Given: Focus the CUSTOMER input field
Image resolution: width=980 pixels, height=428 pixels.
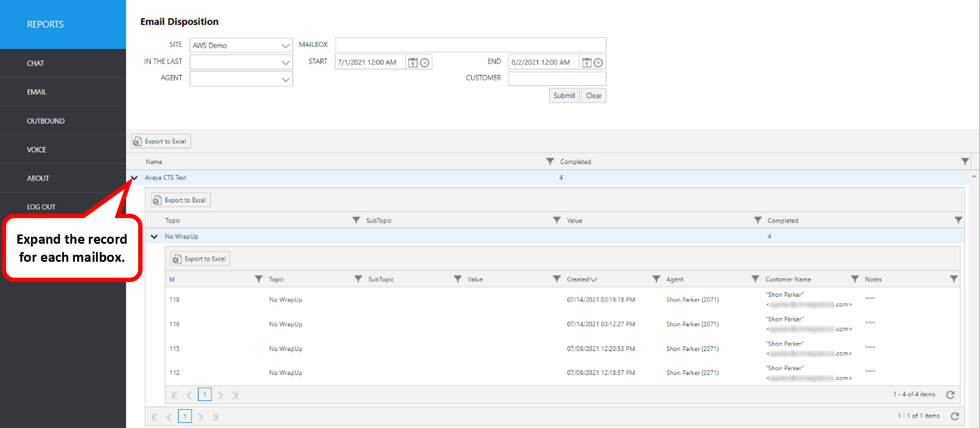Looking at the screenshot, I should coord(557,79).
